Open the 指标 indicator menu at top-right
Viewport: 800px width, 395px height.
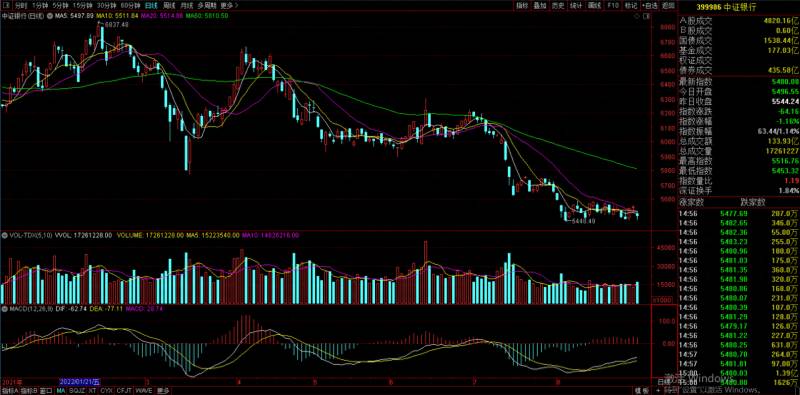coord(521,6)
